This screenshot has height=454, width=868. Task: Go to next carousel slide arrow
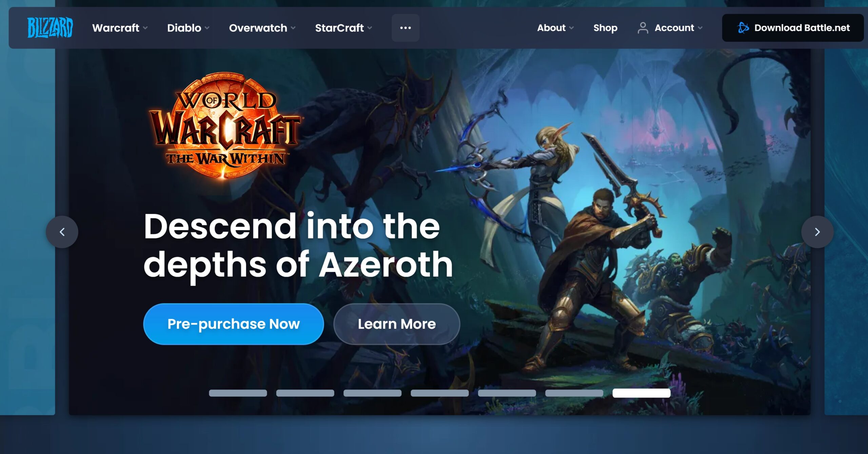(817, 232)
